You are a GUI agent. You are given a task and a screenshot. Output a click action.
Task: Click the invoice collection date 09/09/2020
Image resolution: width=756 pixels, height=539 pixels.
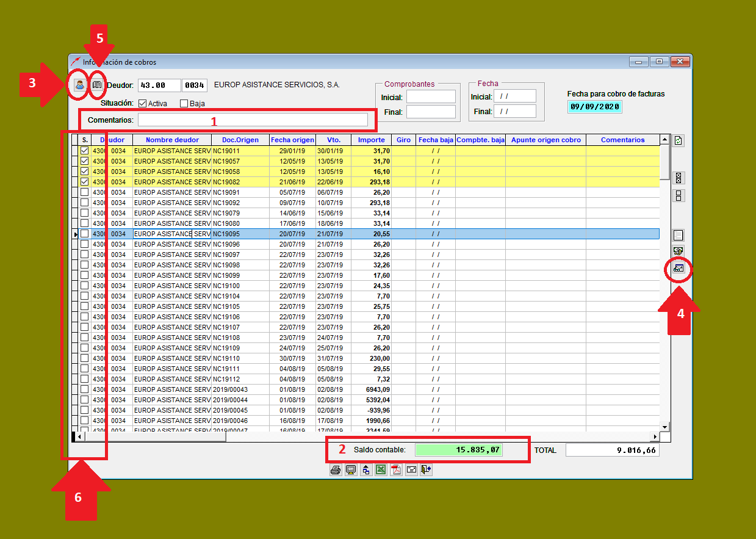(x=594, y=106)
